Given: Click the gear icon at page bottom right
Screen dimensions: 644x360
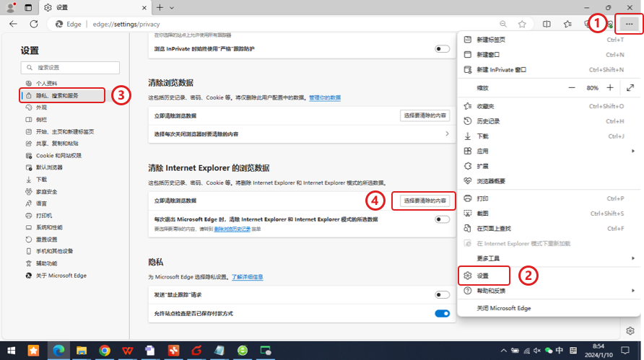Looking at the screenshot, I should coord(630,330).
